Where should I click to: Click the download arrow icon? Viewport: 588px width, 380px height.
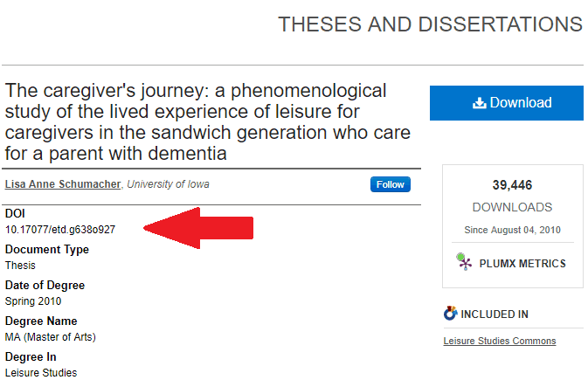coord(480,103)
